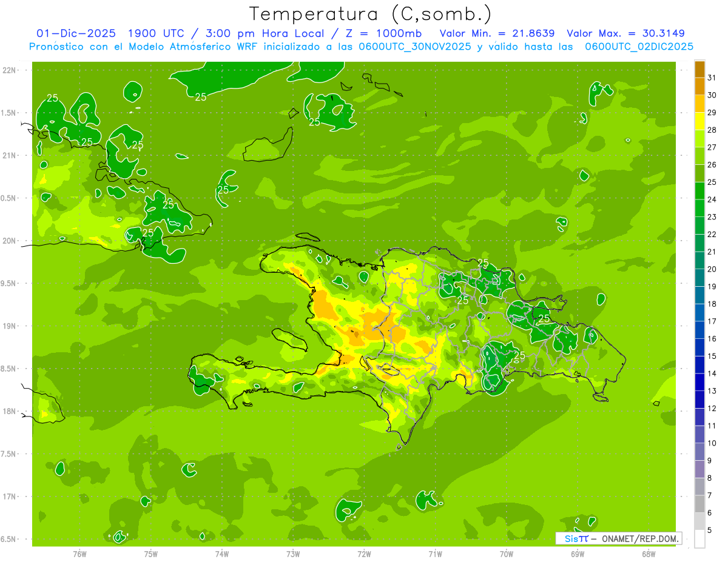Click the colorbar label "10"

tap(712, 443)
